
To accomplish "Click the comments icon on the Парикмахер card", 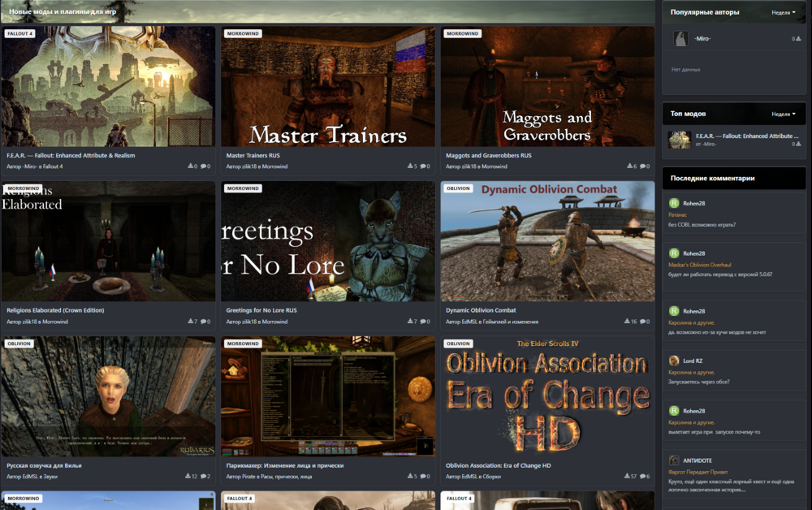I will pos(423,477).
